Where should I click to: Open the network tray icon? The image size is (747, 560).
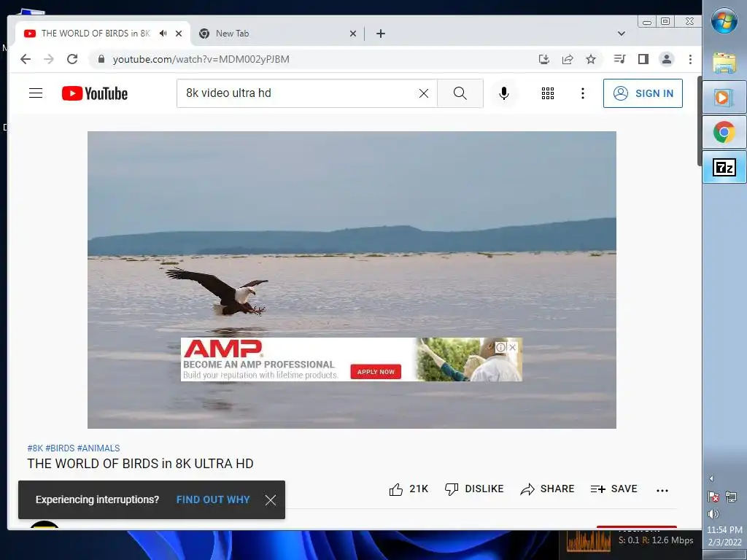(730, 497)
